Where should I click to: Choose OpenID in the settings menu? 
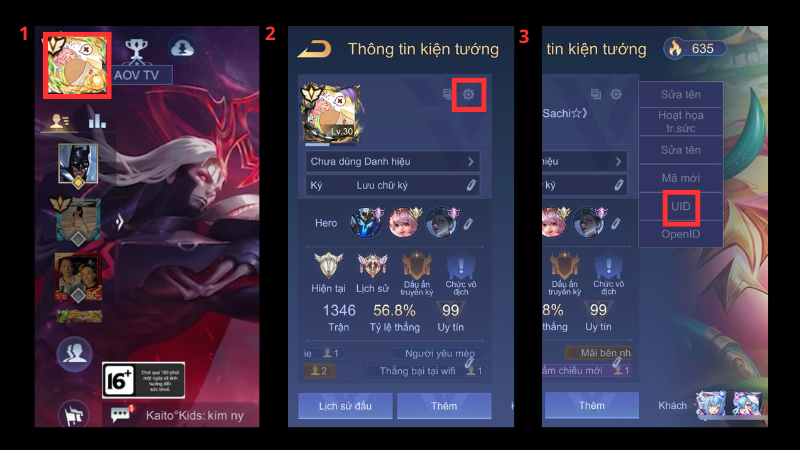coord(681,234)
